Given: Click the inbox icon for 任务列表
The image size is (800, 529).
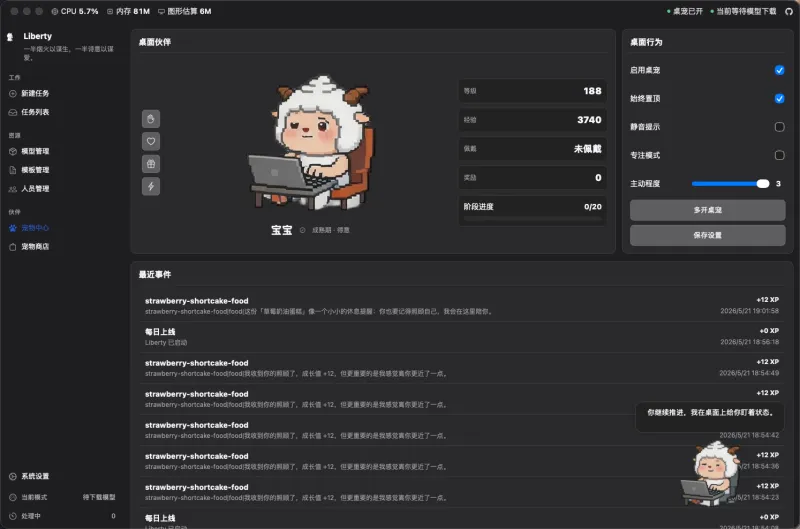Looking at the screenshot, I should click(x=13, y=112).
